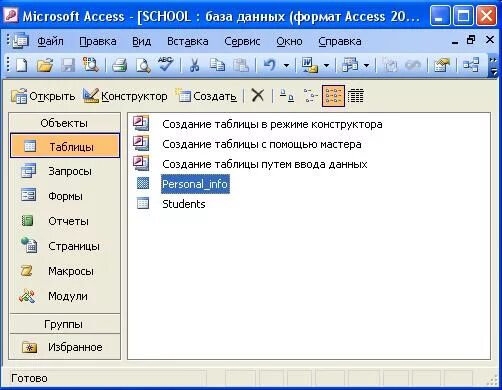
Task: Collapse the Объекты header
Action: [65, 123]
